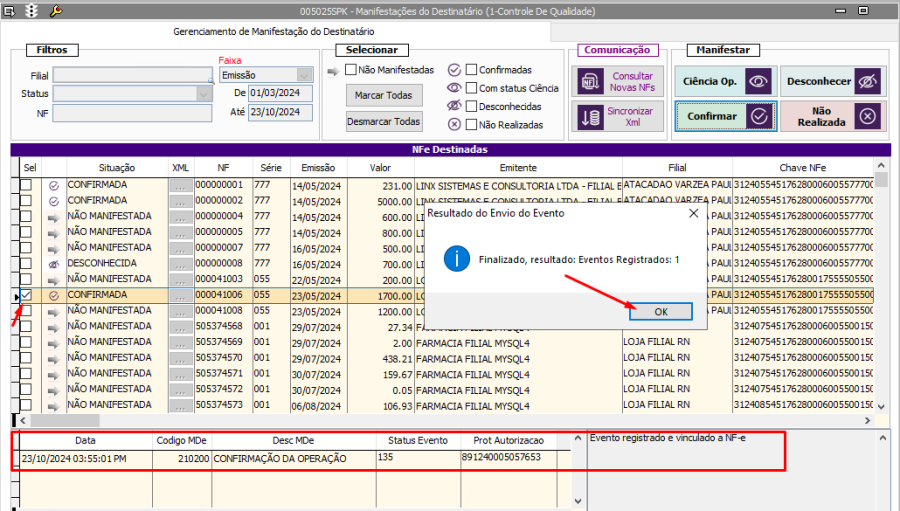Click the Situação column header
The width and height of the screenshot is (900, 511).
[117, 167]
